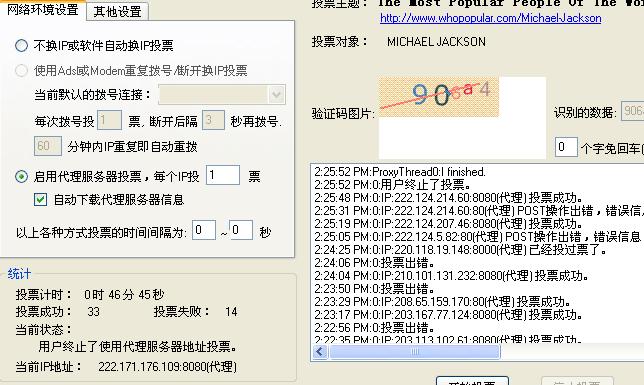The image size is (644, 385).
Task: Switch to the 网络环境设置 tab
Action: [x=42, y=9]
